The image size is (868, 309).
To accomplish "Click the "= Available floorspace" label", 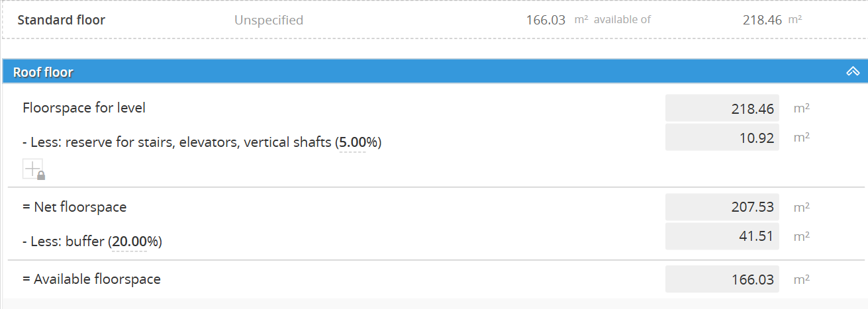I will (x=91, y=279).
